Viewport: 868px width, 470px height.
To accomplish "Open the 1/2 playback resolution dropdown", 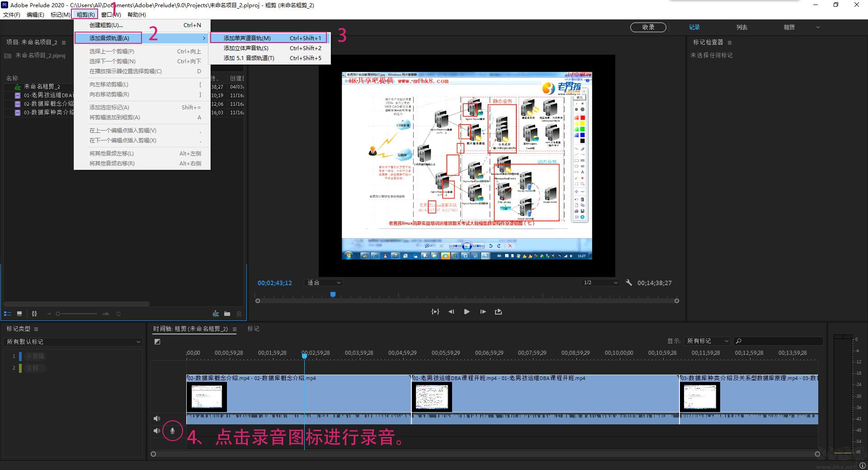I will [x=600, y=282].
